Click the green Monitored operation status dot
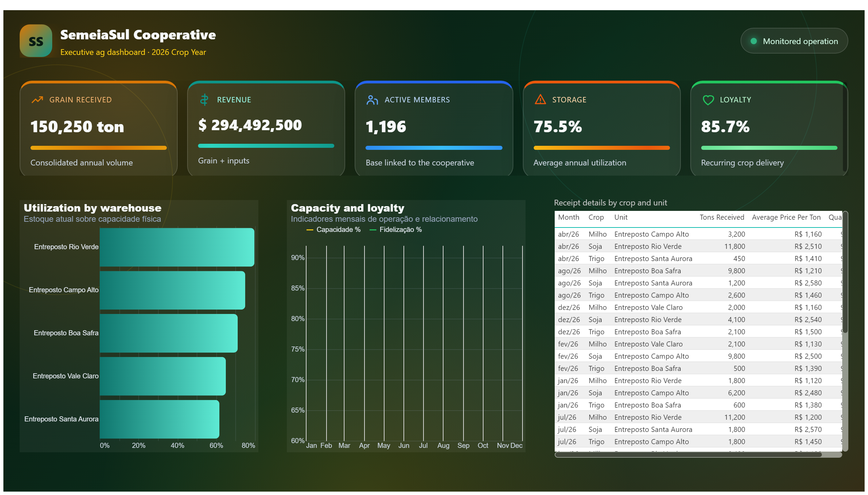Screen dimensions: 868x495 (753, 41)
